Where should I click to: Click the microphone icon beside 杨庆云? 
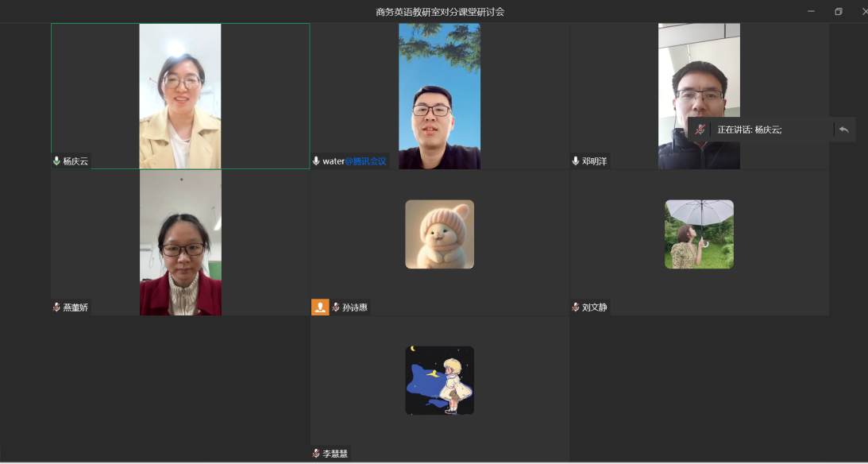click(56, 161)
